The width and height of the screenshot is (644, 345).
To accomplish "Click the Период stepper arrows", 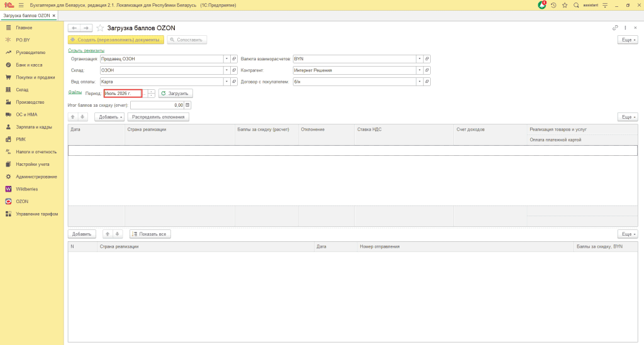I will click(x=152, y=94).
